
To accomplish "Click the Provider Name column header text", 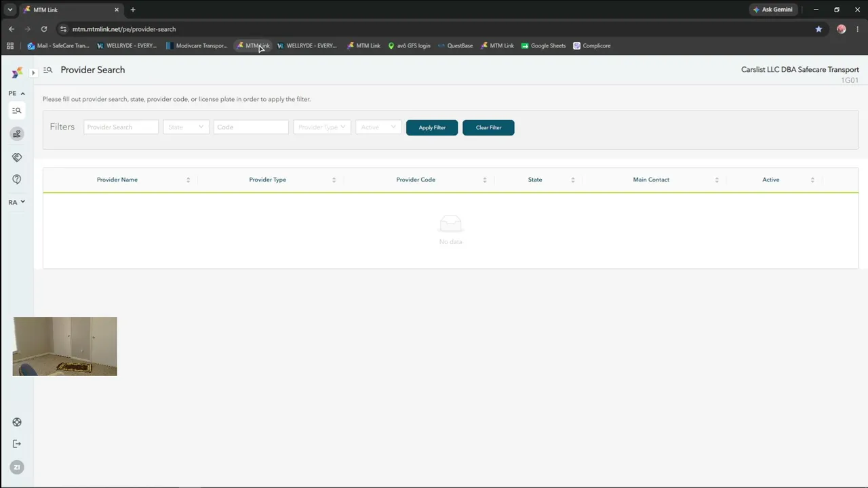I will tap(117, 180).
